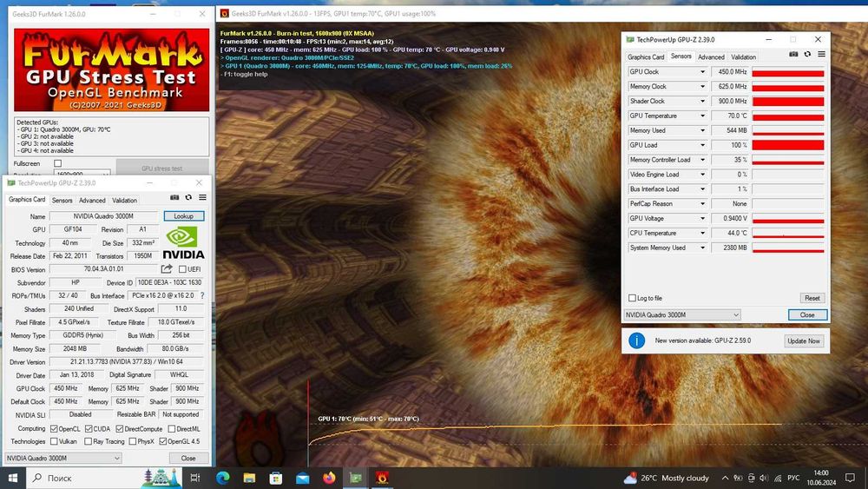Screen dimensions: 868x489
Task: Open Task View on taskbar
Action: click(x=194, y=478)
